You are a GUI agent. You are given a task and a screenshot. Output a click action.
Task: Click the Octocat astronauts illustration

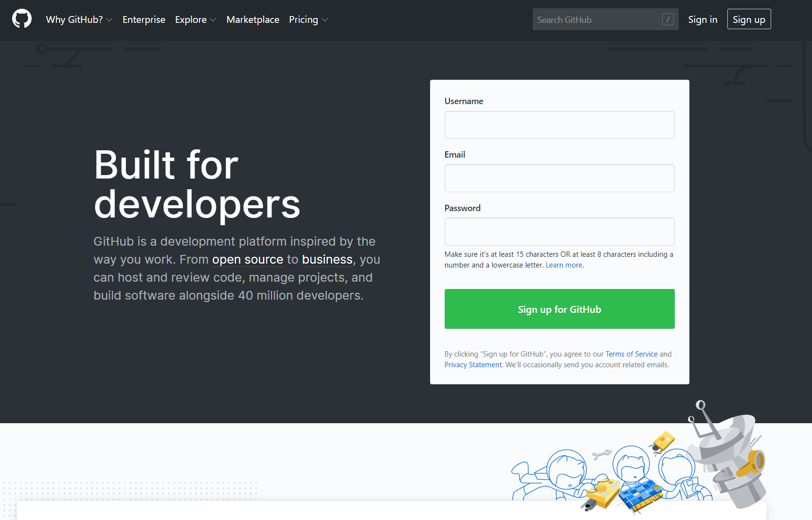pos(638,457)
